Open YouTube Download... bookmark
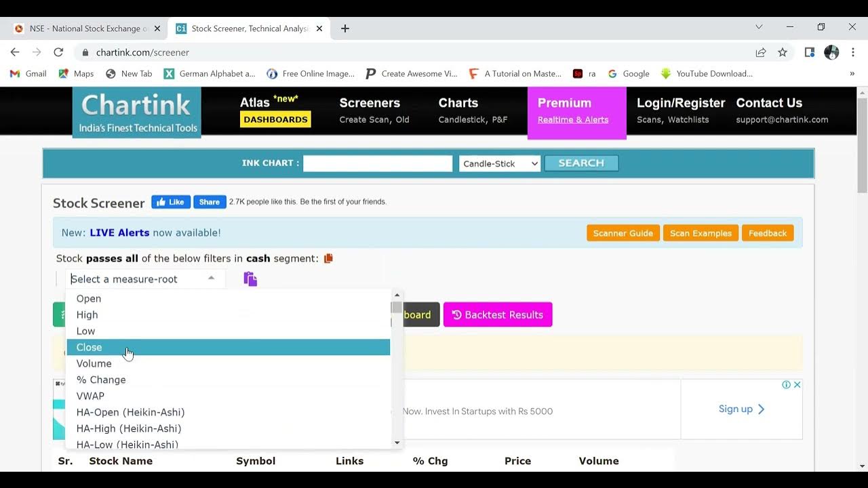Image resolution: width=868 pixels, height=488 pixels. pyautogui.click(x=707, y=74)
